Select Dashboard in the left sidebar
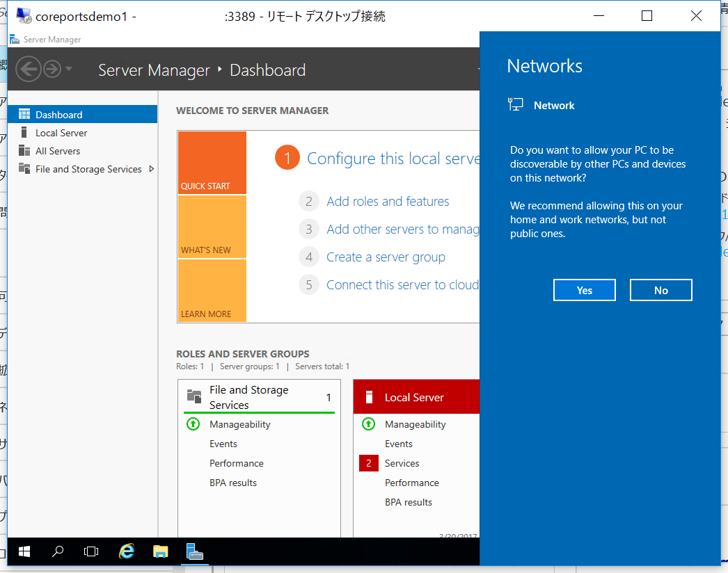Image resolution: width=728 pixels, height=573 pixels. tap(83, 114)
